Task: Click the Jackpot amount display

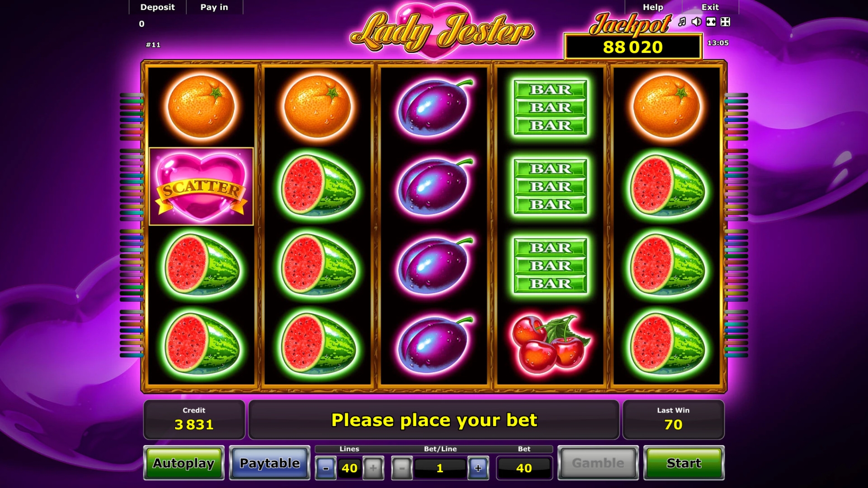Action: pyautogui.click(x=633, y=47)
